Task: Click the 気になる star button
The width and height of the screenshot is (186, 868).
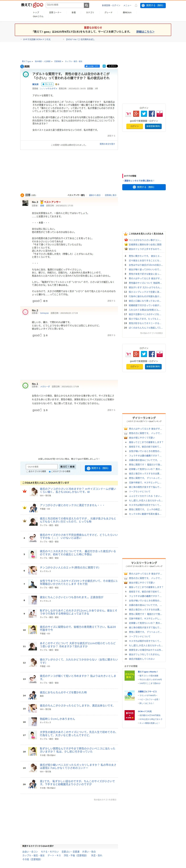Action: (x=47, y=84)
